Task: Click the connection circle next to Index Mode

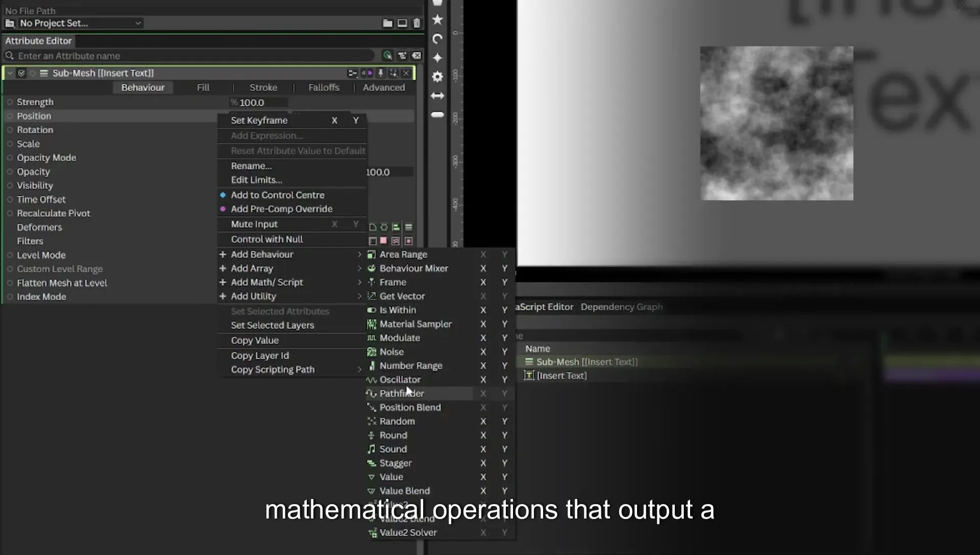Action: [x=10, y=297]
